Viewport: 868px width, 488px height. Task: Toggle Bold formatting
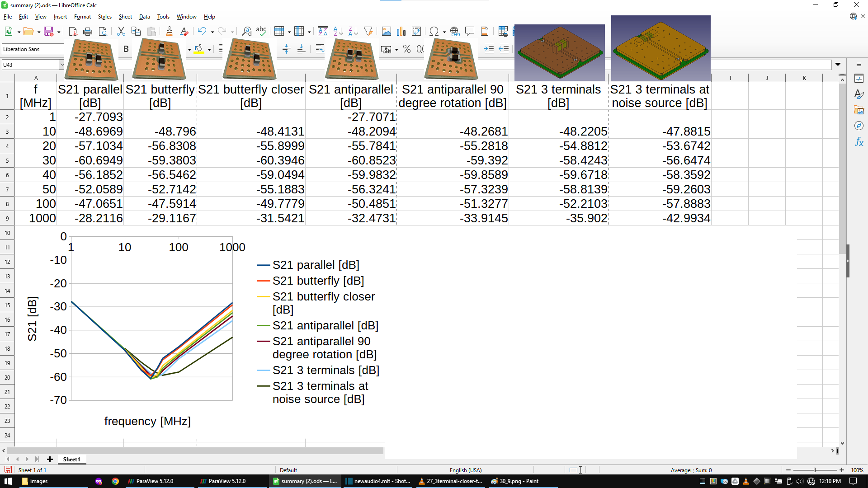(125, 49)
